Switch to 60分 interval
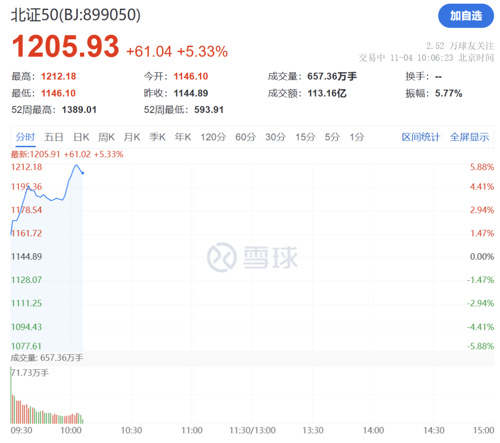The width and height of the screenshot is (500, 443). pyautogui.click(x=245, y=137)
